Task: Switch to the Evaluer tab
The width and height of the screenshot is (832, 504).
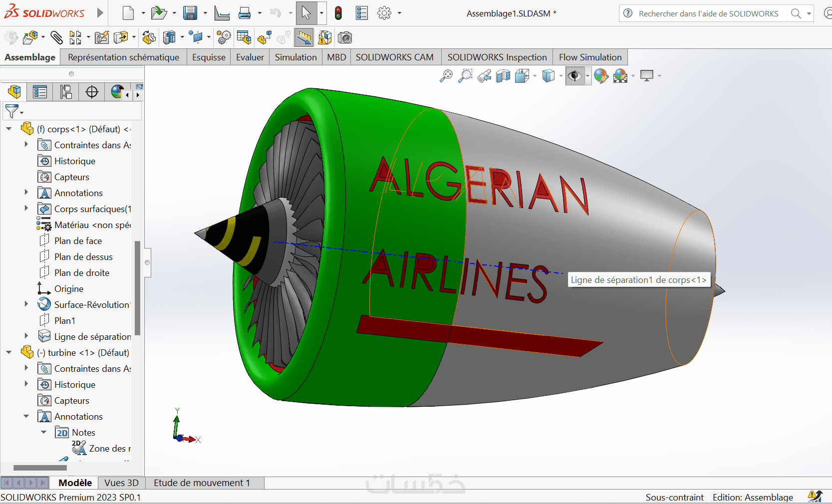Action: tap(250, 57)
